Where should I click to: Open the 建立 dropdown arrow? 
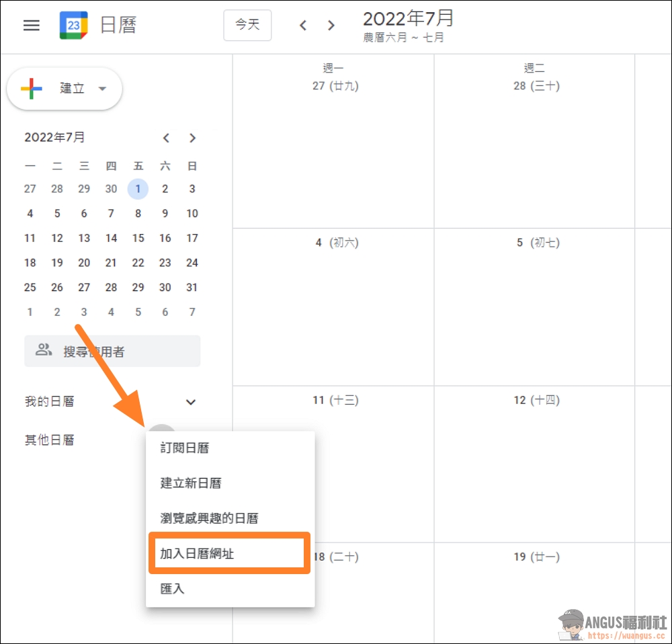pyautogui.click(x=102, y=89)
